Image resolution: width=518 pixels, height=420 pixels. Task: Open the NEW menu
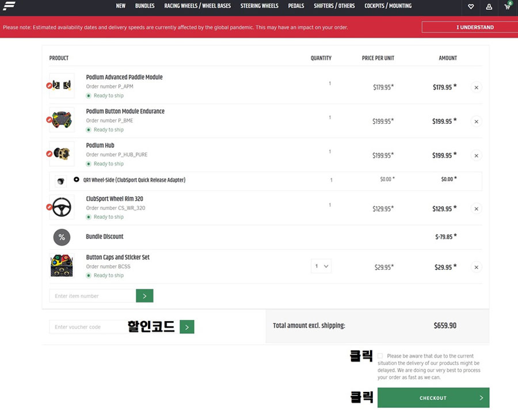[121, 6]
